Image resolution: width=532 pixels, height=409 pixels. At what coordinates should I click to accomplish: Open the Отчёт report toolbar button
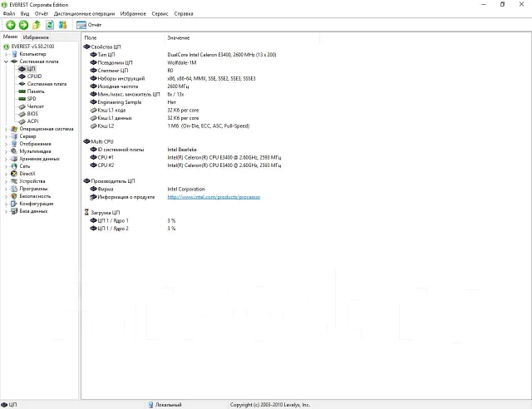point(89,25)
